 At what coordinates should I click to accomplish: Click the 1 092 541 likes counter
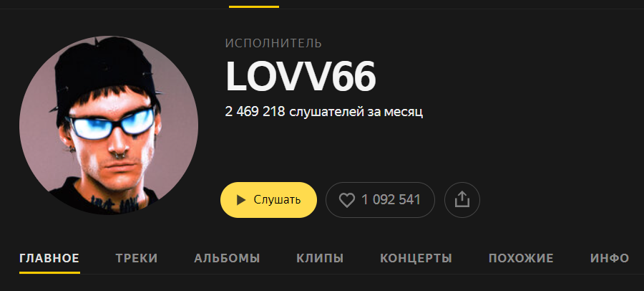click(x=391, y=200)
